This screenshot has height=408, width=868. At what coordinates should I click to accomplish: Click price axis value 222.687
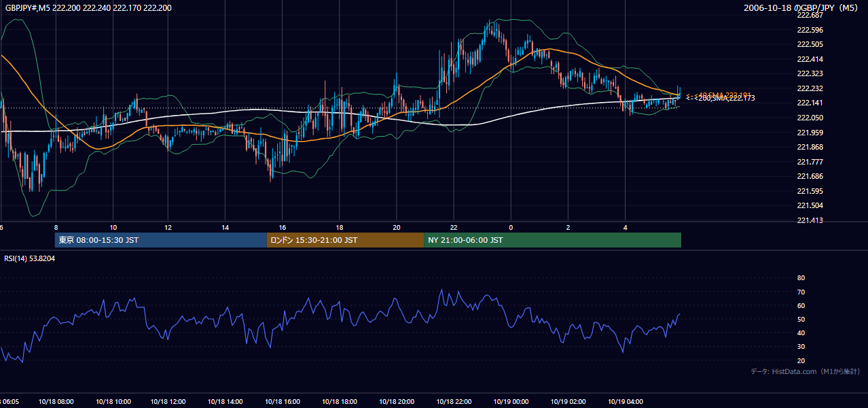pyautogui.click(x=810, y=15)
